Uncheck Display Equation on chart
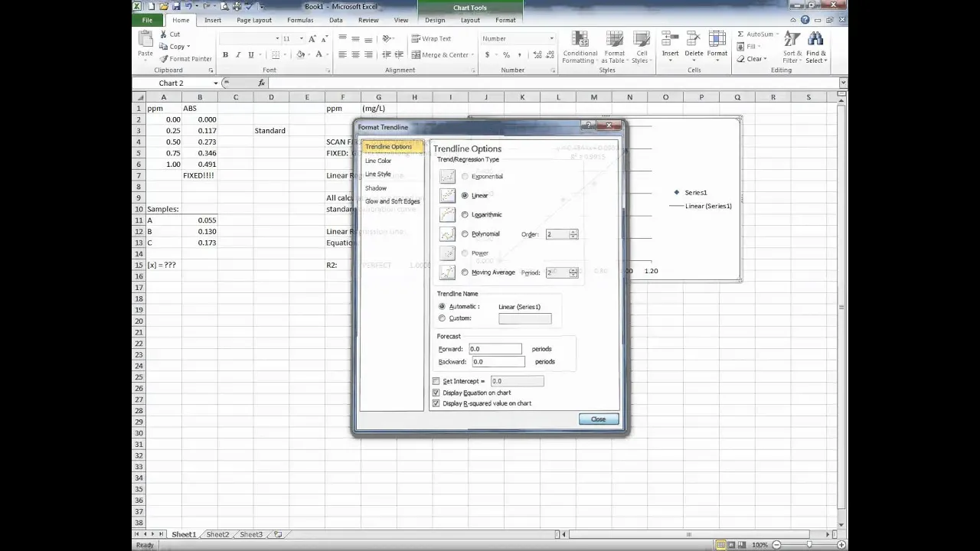 436,393
